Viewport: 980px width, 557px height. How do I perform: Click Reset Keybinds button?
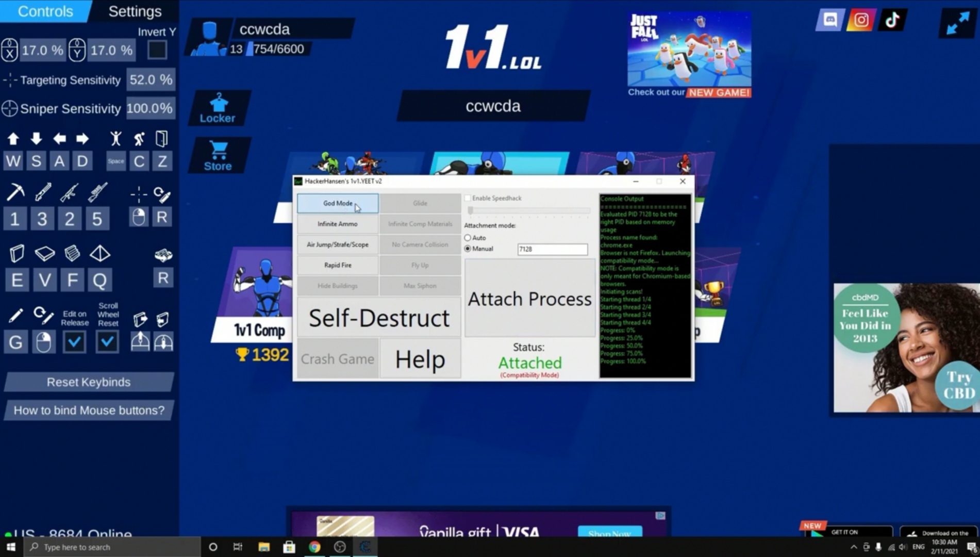click(x=89, y=382)
